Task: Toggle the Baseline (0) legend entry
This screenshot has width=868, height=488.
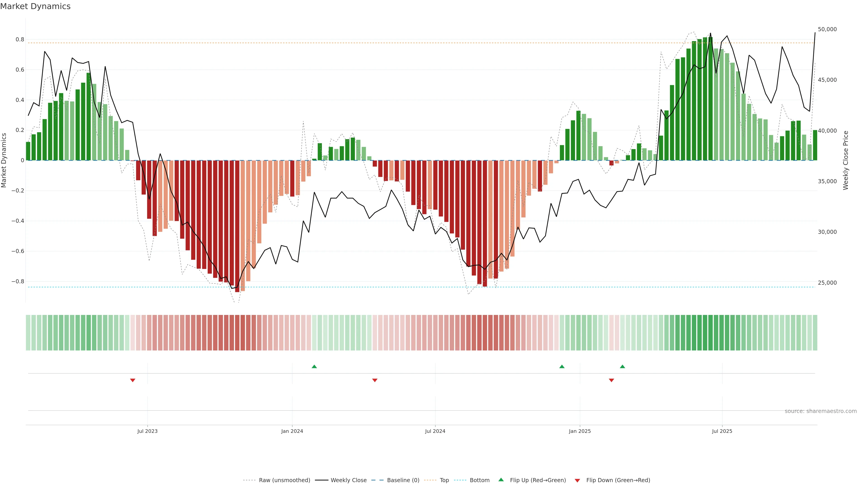Action: (x=403, y=480)
